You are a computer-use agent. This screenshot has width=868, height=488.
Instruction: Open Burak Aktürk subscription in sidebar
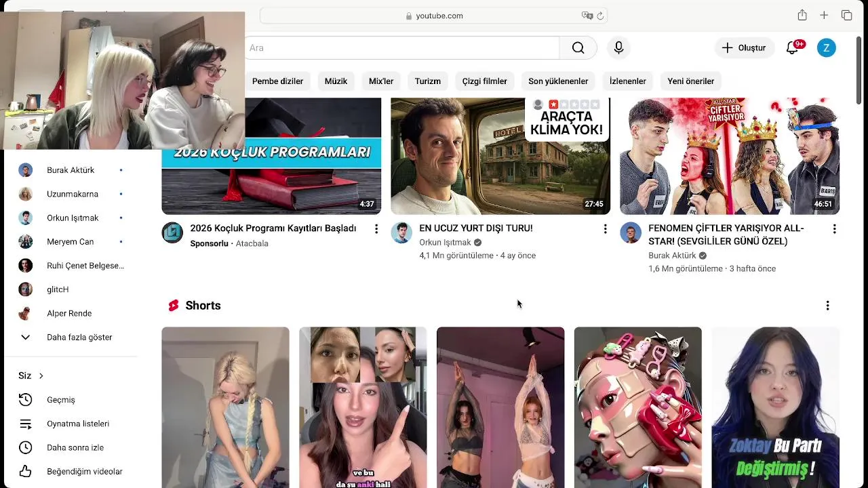(71, 170)
